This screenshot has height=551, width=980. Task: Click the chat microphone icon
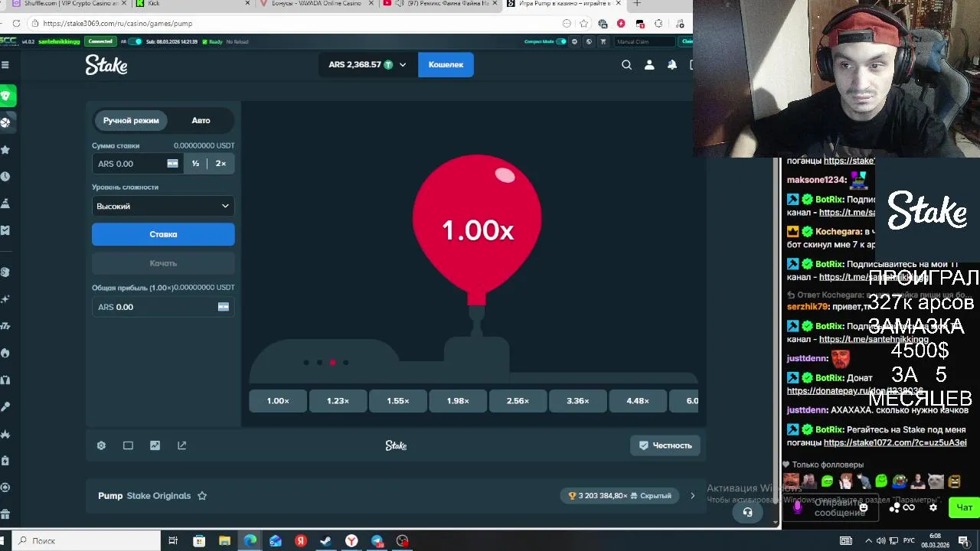point(798,507)
